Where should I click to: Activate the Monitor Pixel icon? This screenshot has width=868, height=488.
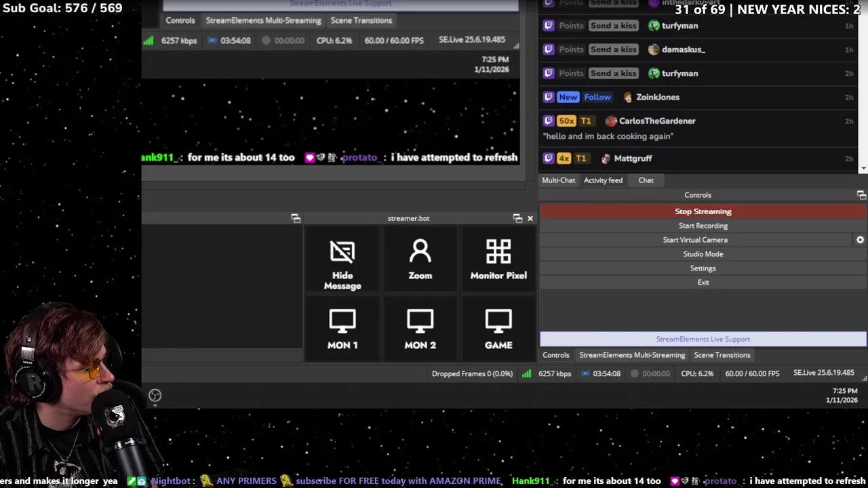(498, 260)
